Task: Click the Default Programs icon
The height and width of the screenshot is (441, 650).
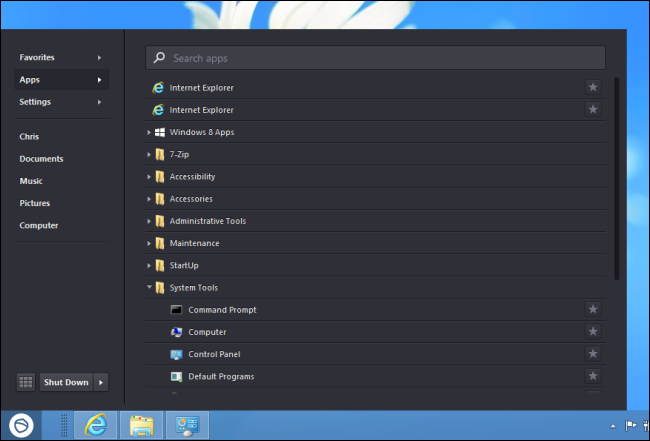Action: point(176,376)
